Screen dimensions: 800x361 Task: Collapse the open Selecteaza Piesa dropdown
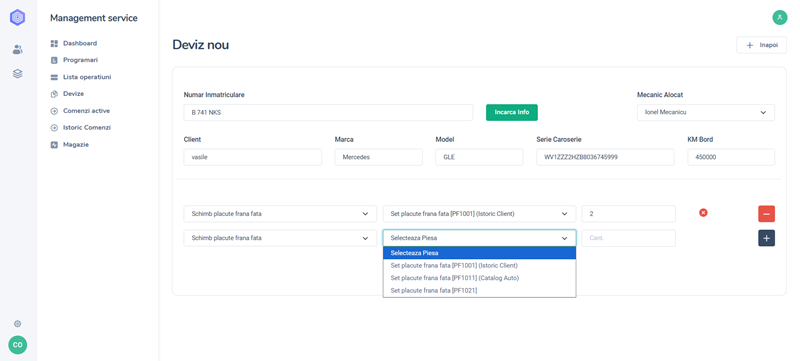click(x=479, y=238)
